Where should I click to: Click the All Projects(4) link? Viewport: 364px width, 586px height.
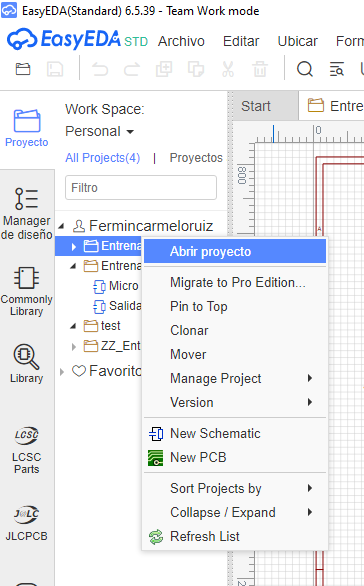tap(102, 158)
